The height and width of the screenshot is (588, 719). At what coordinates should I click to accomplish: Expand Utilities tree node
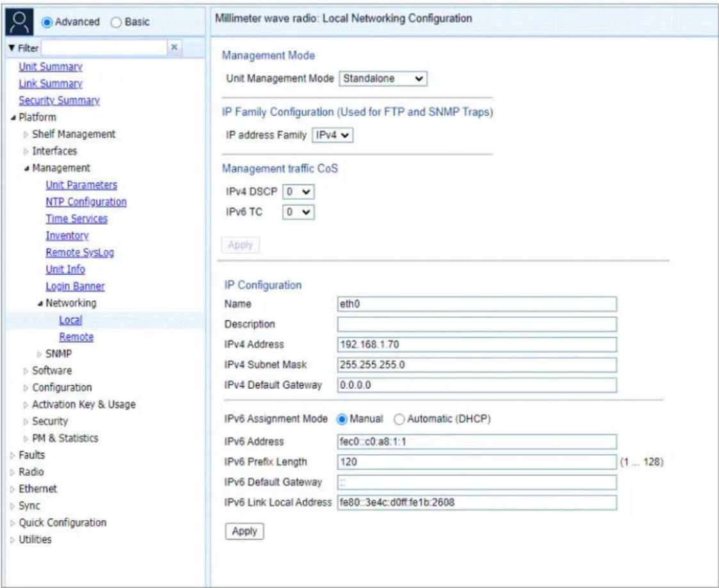pos(12,541)
